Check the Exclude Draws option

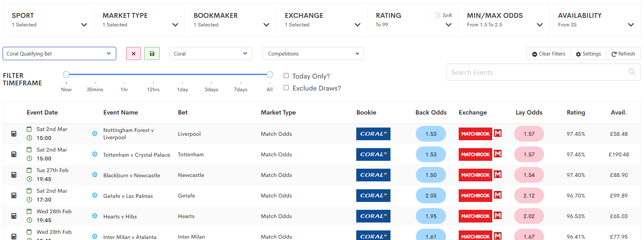(x=286, y=88)
